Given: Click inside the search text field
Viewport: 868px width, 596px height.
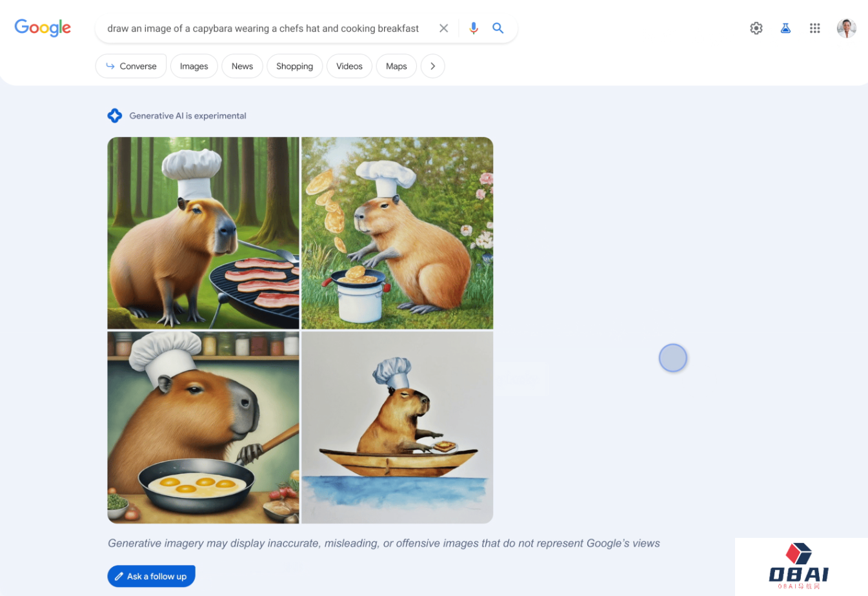Looking at the screenshot, I should pos(263,28).
